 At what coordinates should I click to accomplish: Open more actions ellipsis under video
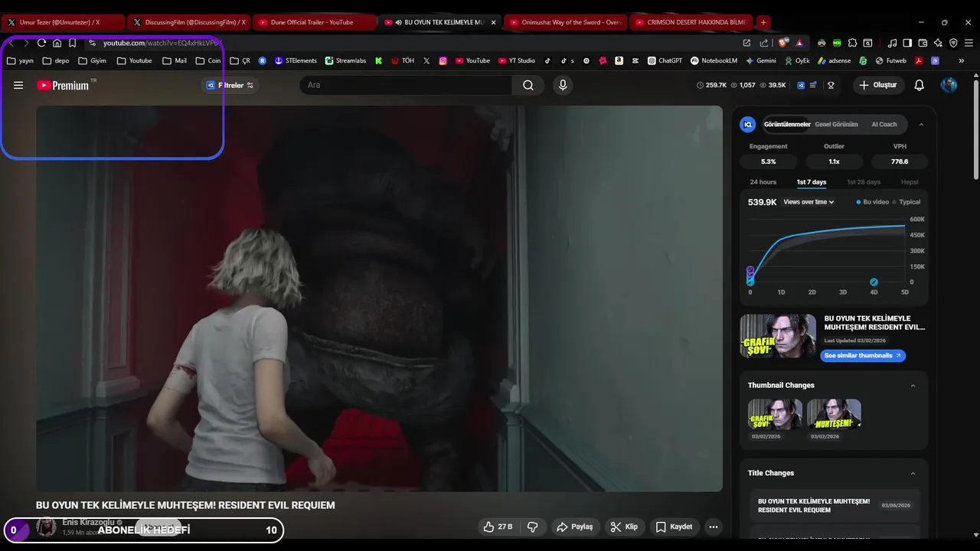[714, 527]
